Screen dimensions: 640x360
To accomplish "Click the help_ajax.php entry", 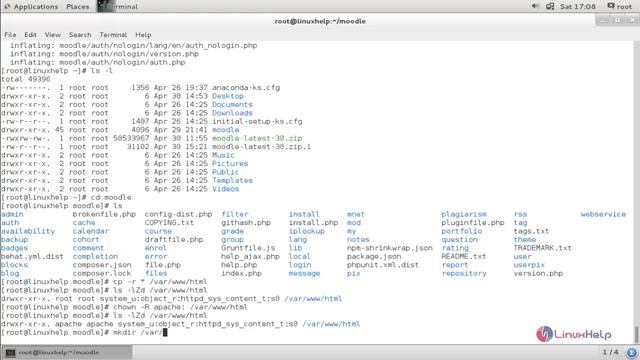I will click(x=250, y=256).
